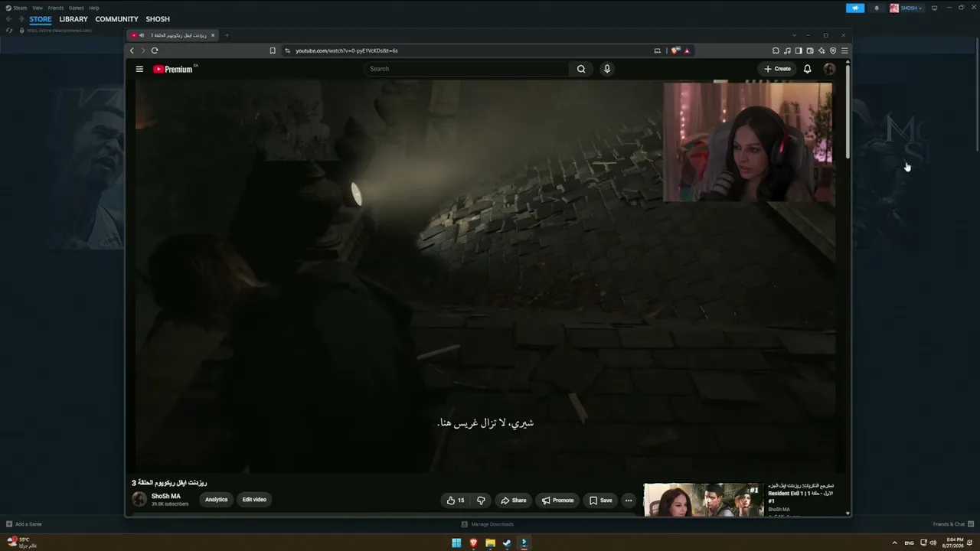Open Manage Downloads in Steam
Screen dimensions: 980x551
point(488,524)
